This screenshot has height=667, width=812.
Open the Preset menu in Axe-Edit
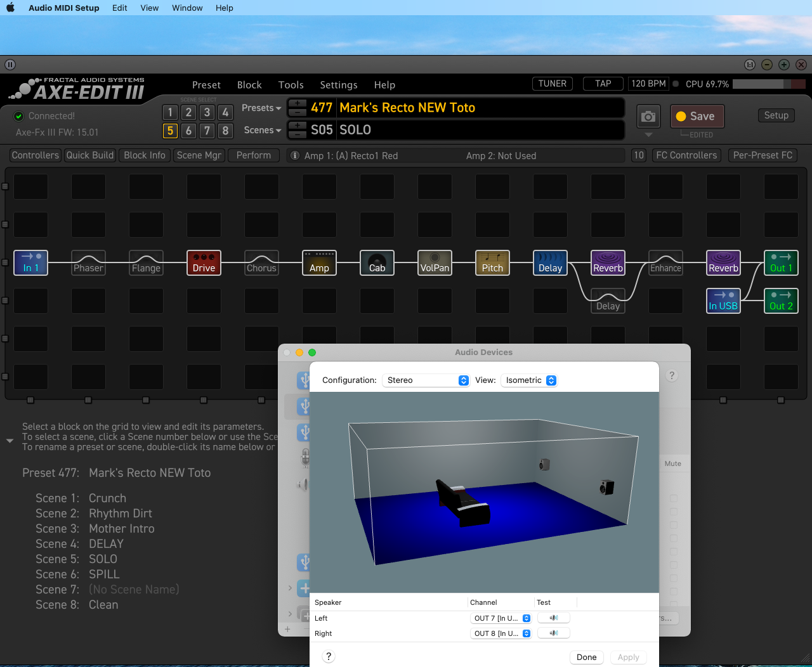[206, 85]
